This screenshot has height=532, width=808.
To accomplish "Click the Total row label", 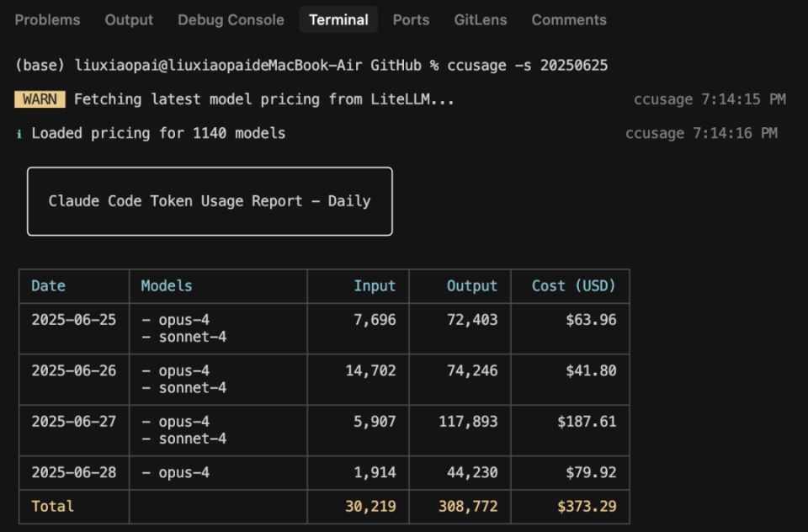I will coord(53,506).
